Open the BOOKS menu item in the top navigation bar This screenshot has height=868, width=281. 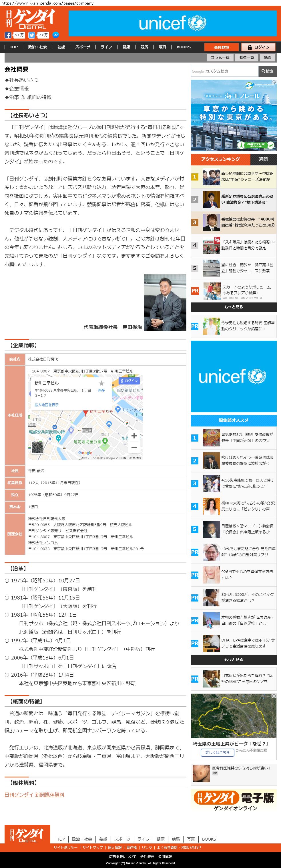pyautogui.click(x=184, y=47)
